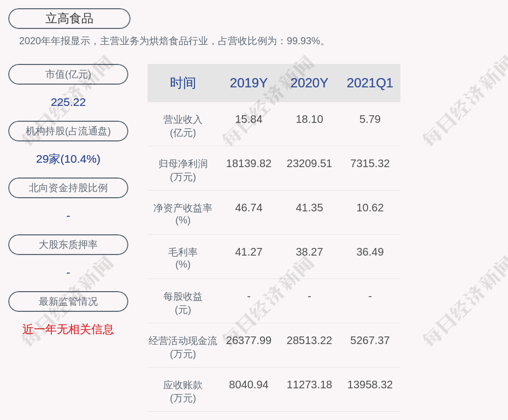The height and width of the screenshot is (420, 508).
Task: Click the 机构持股(占流通盘) label pill
Action: 68,131
